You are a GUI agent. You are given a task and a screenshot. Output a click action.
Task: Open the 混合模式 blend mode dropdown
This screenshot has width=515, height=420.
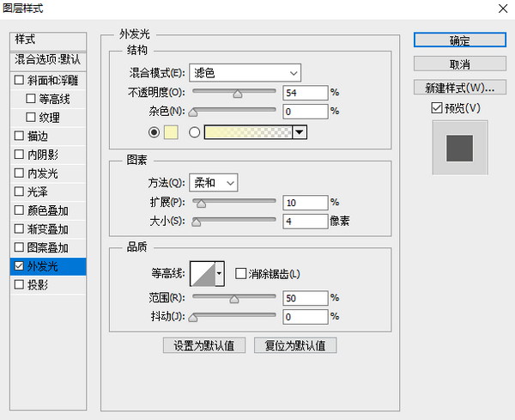coord(245,73)
